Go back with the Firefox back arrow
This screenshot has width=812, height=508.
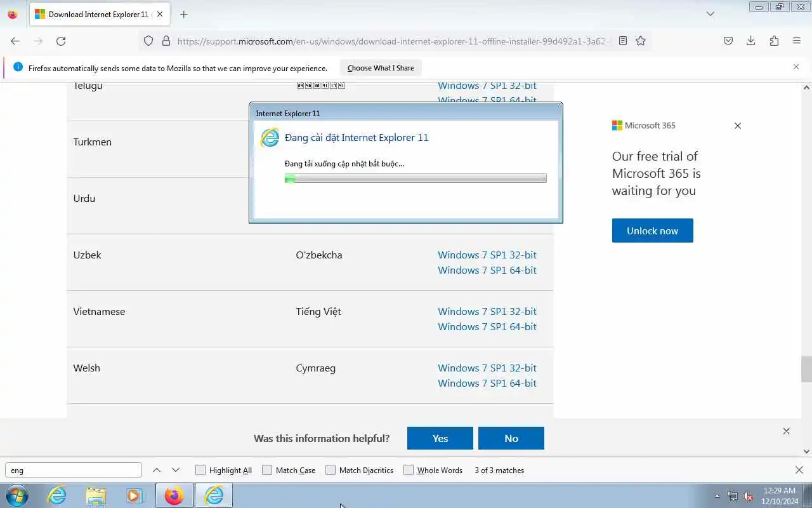pos(15,41)
